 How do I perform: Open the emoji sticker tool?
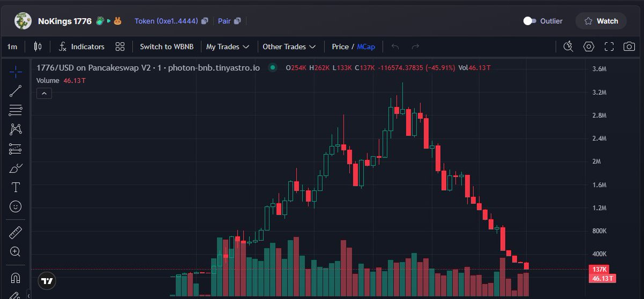click(16, 206)
